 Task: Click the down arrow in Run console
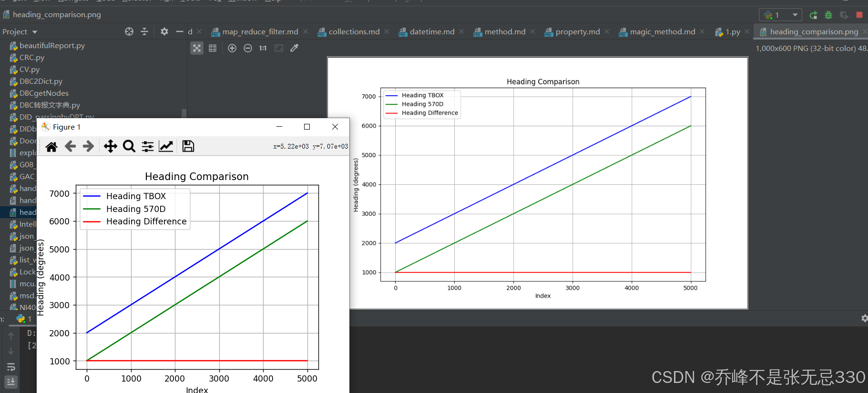[x=11, y=351]
